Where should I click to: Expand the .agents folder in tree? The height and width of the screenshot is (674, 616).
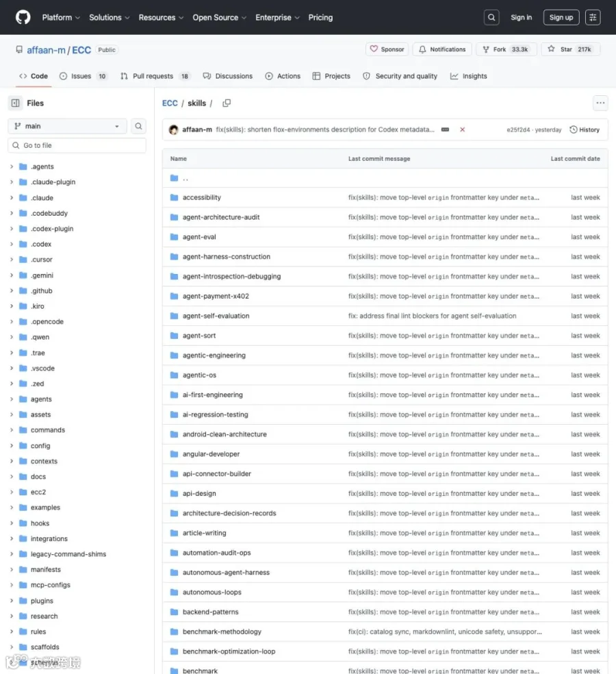point(12,166)
